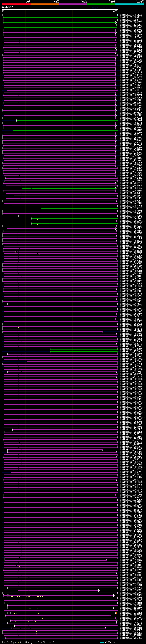Open hit UniRef100_C9SU45
This screenshot has height=644, width=146.
[x=131, y=27]
